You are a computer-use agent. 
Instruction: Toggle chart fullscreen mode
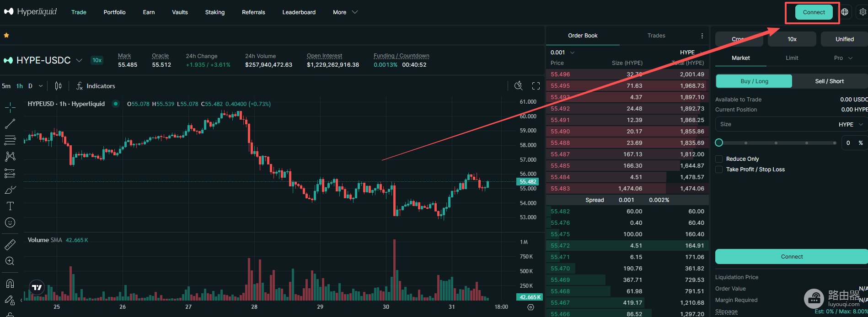pos(536,86)
